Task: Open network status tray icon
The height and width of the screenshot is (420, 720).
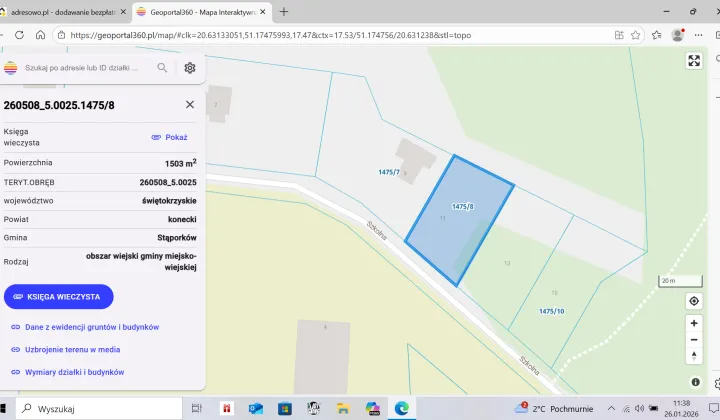Action: (626, 409)
